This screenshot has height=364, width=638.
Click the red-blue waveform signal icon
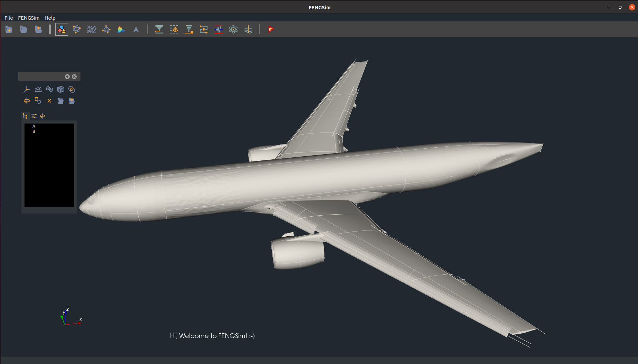tap(219, 30)
